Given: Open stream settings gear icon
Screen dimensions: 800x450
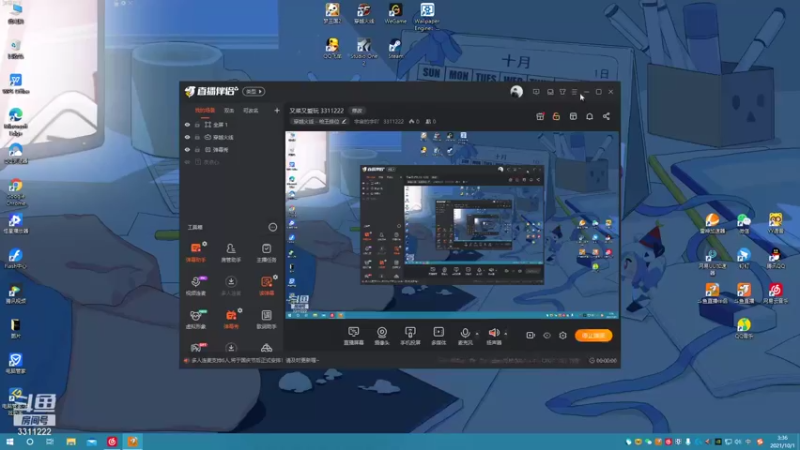Looking at the screenshot, I should click(563, 335).
